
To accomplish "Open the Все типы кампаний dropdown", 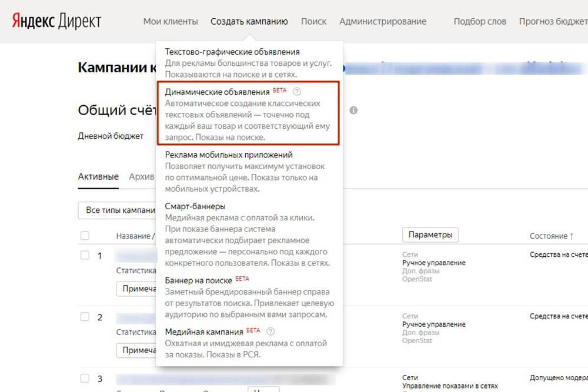I will [x=117, y=210].
